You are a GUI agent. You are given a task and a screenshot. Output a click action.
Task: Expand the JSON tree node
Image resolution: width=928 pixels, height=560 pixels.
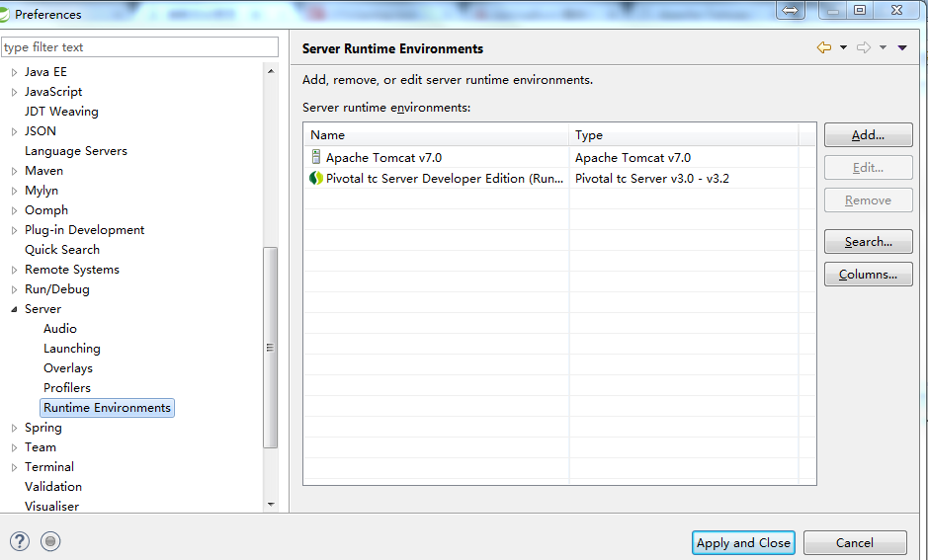14,131
